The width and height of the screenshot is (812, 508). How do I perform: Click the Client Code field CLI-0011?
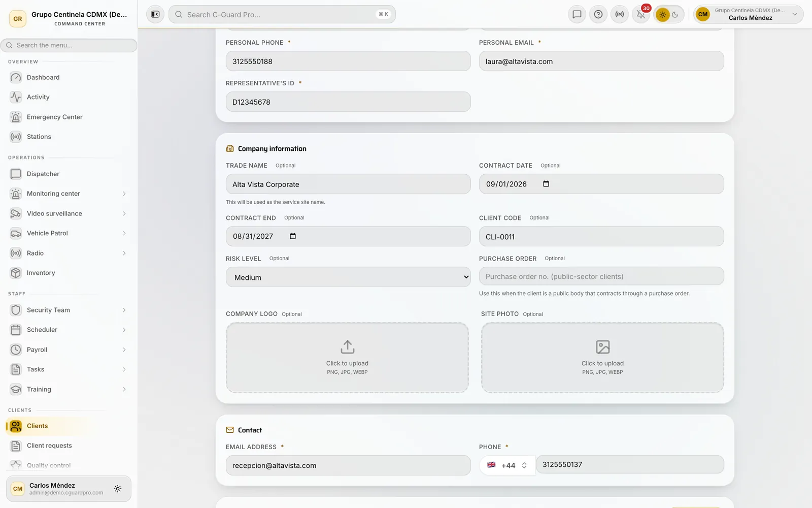tap(601, 236)
